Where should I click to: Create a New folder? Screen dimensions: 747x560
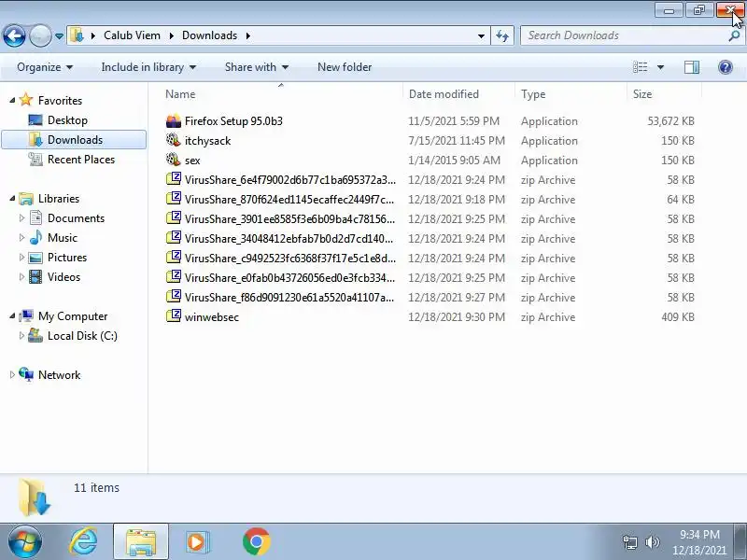(345, 67)
